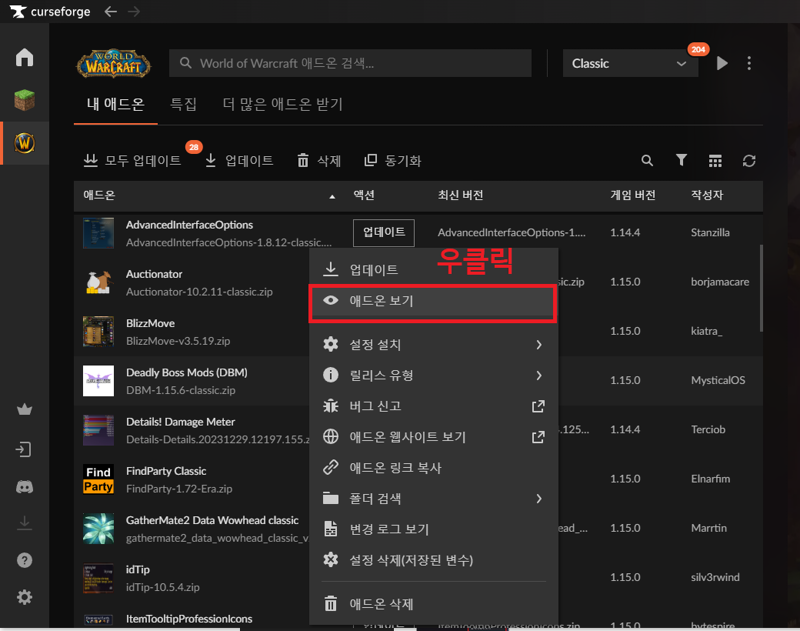Image resolution: width=800 pixels, height=631 pixels.
Task: Click the addon list search magnifier icon
Action: point(647,161)
